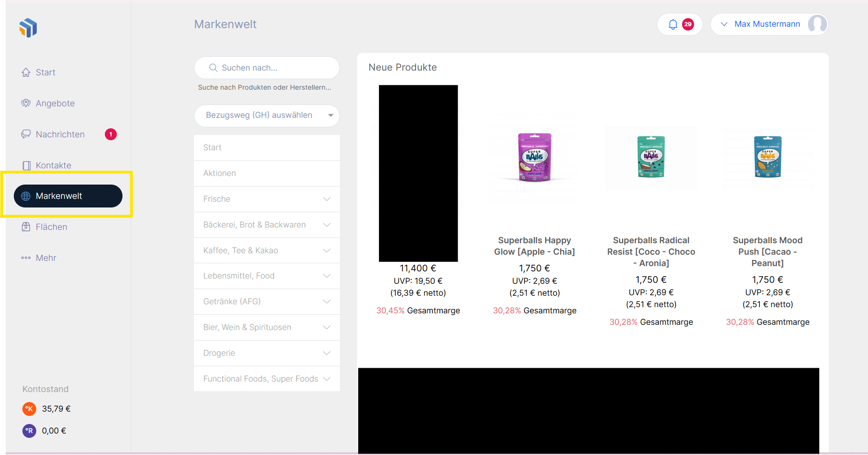Click the Angebote sidebar icon
The height and width of the screenshot is (455, 868).
point(26,103)
